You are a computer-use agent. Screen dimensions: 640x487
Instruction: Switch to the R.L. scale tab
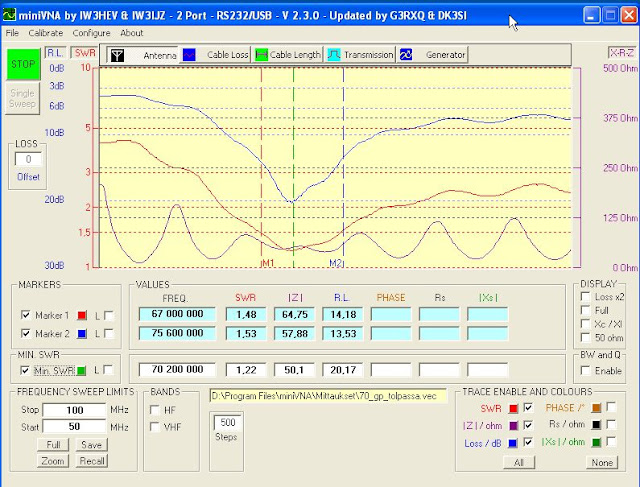tap(55, 53)
